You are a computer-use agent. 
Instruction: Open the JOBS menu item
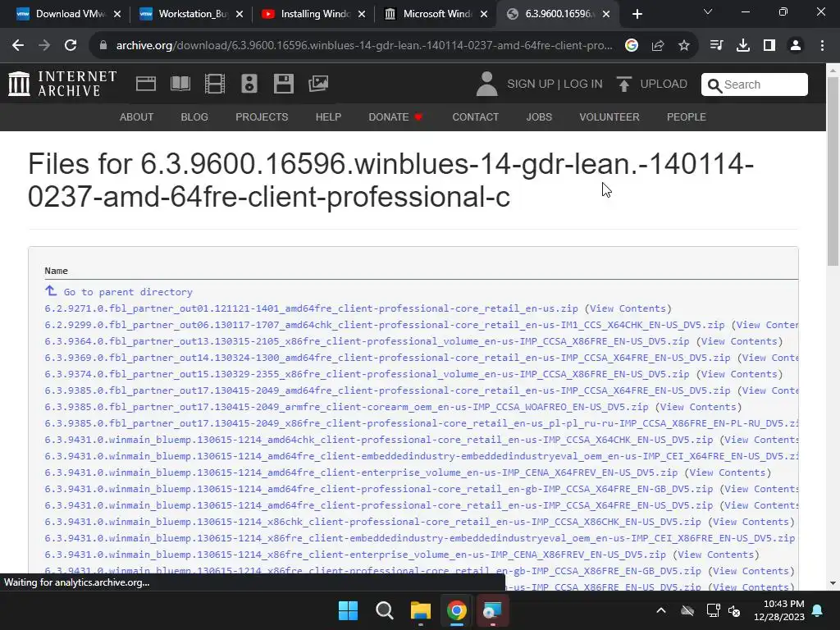pyautogui.click(x=539, y=116)
